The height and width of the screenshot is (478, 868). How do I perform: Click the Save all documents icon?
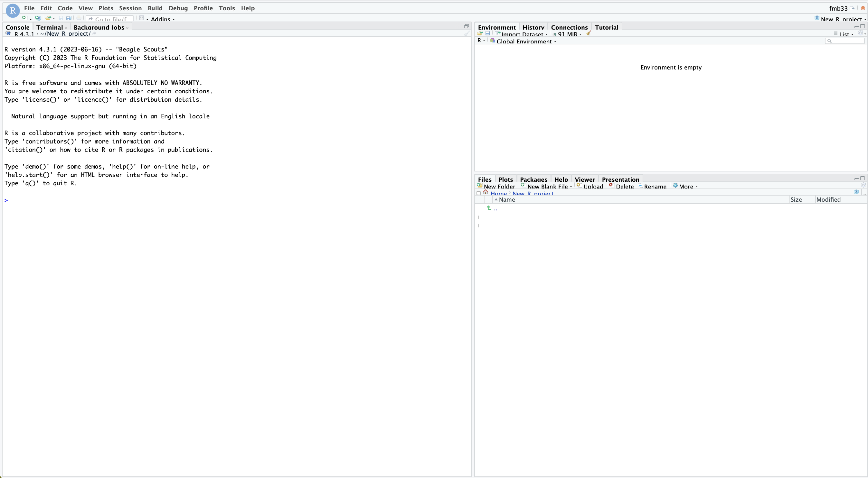(69, 18)
